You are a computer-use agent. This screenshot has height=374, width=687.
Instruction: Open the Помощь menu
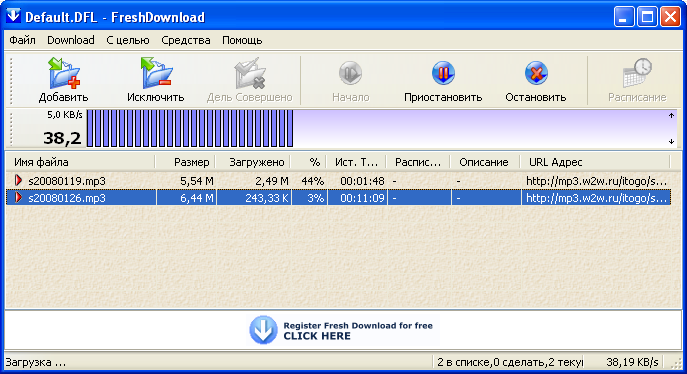(242, 40)
